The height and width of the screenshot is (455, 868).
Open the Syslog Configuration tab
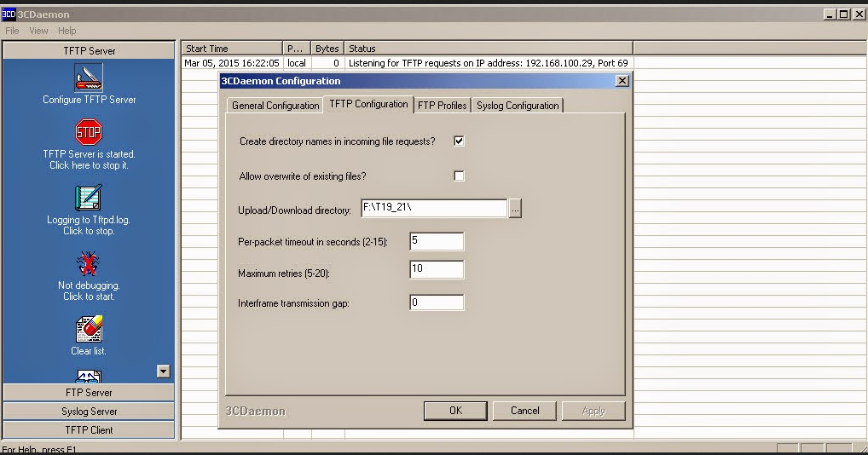coord(518,106)
